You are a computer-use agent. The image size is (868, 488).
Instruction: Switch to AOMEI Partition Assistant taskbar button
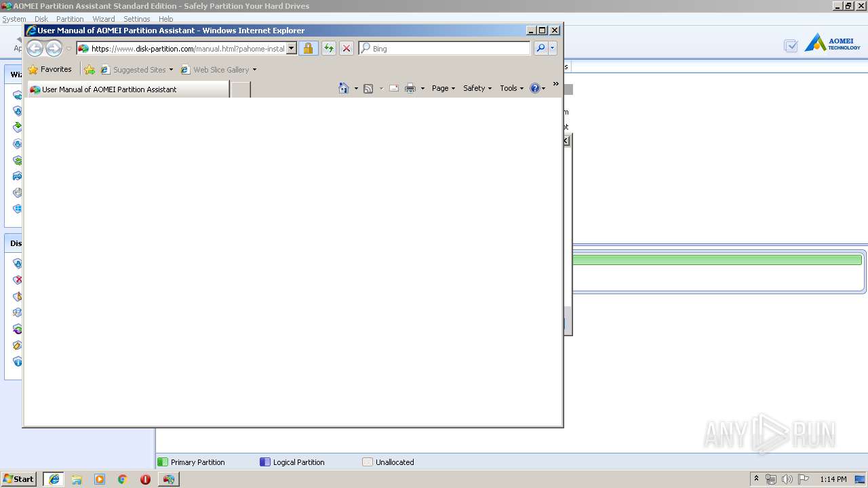[169, 479]
